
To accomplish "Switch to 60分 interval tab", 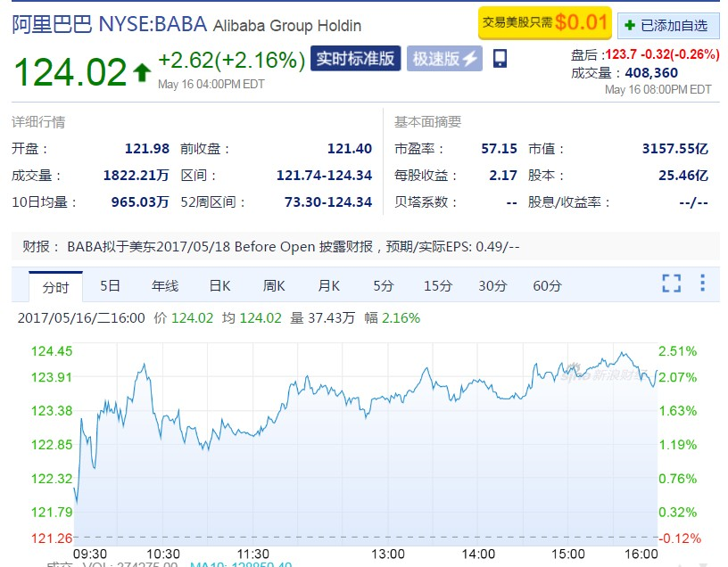I will [547, 286].
